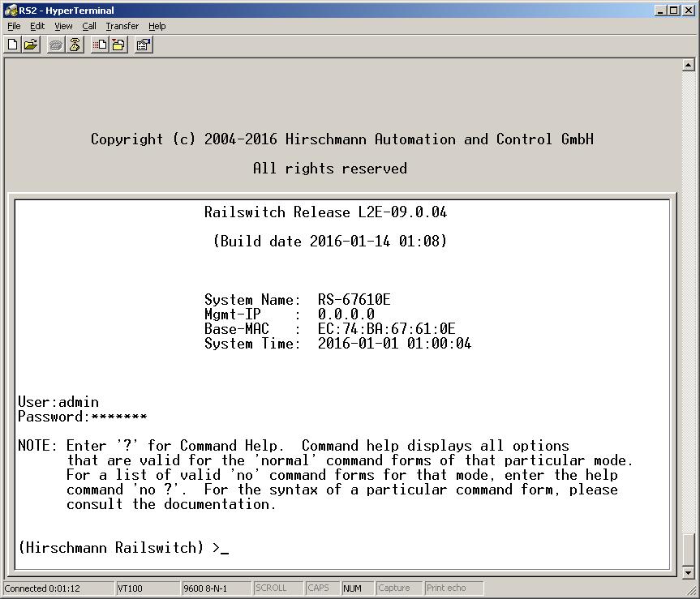Open the Call menu
This screenshot has height=599, width=700.
point(89,26)
